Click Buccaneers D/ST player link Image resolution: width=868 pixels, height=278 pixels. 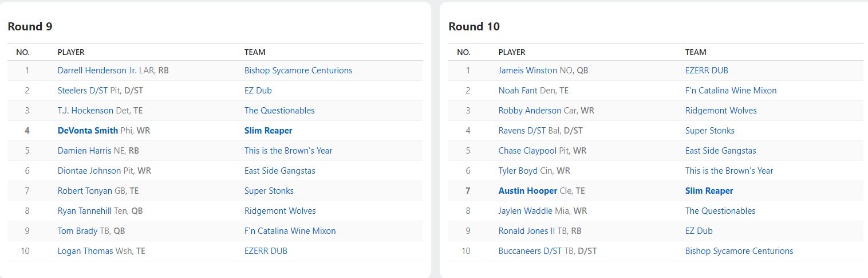click(x=530, y=251)
